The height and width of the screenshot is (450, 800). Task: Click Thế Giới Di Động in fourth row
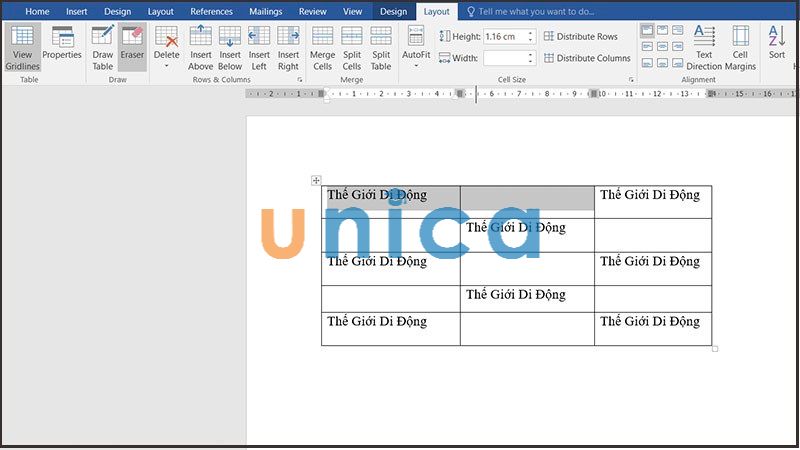click(x=516, y=294)
